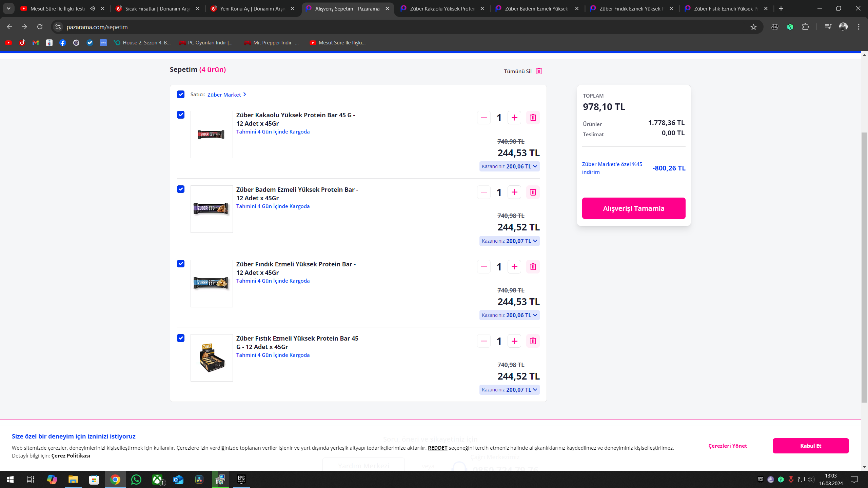
Task: Switch to Züber Badem Ezmeli tab
Action: click(537, 8)
